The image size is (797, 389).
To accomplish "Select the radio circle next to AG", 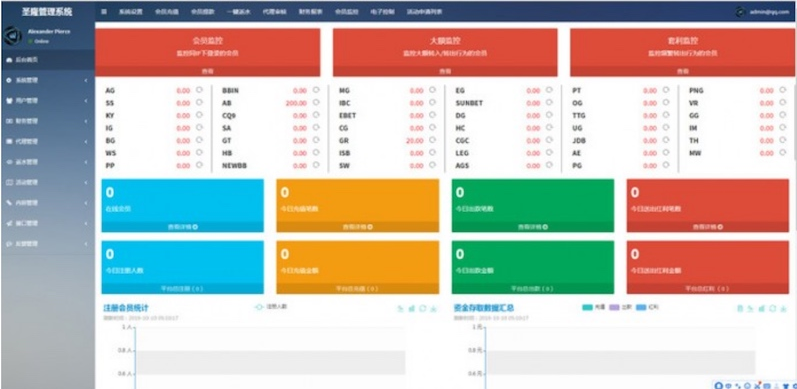I will 199,90.
